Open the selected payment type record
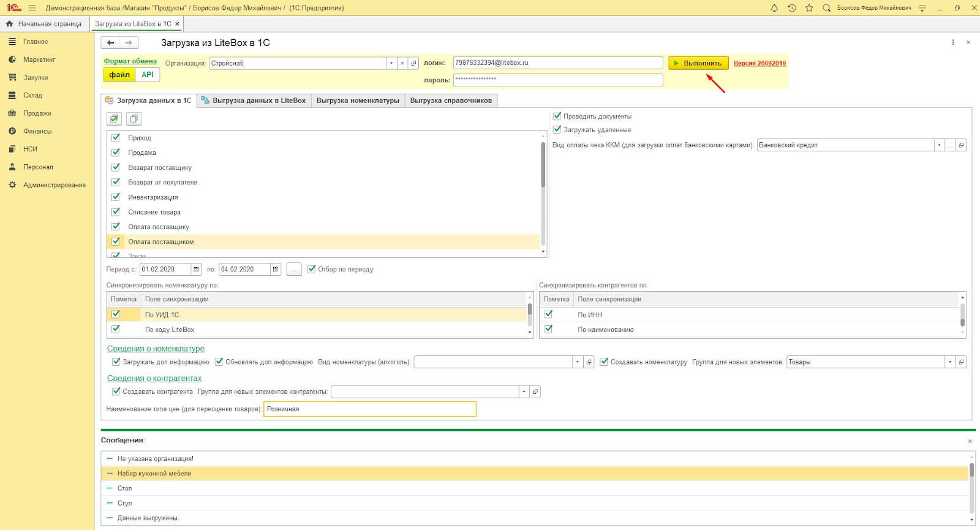The width and height of the screenshot is (980, 530). [x=961, y=145]
